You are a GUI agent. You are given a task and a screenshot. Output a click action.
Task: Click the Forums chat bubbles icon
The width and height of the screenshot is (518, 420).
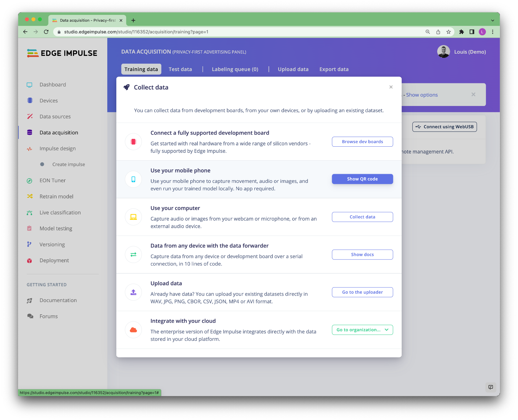[x=30, y=316]
